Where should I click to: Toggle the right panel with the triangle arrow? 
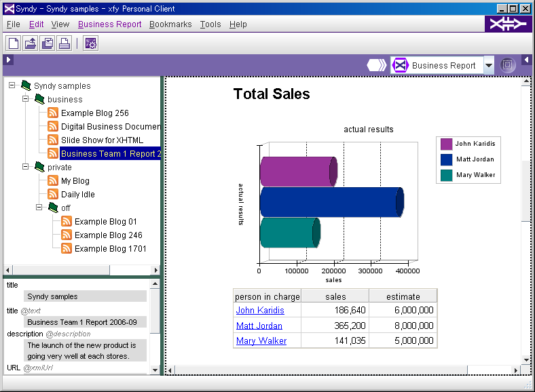(526, 60)
